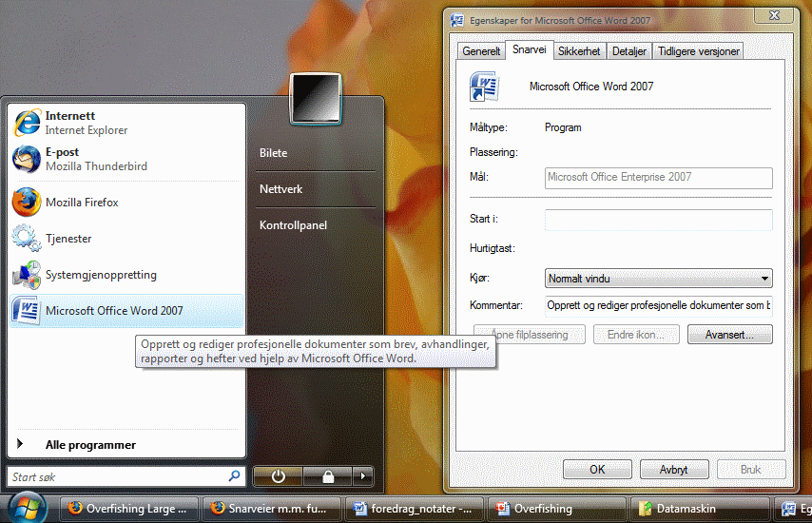Click the Avansert button
The width and height of the screenshot is (812, 523).
(x=729, y=335)
